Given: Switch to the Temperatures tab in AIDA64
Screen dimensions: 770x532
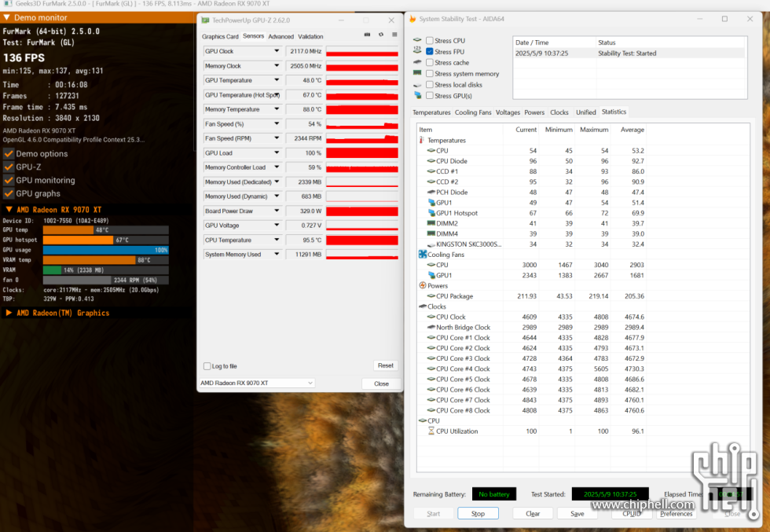Looking at the screenshot, I should point(431,112).
